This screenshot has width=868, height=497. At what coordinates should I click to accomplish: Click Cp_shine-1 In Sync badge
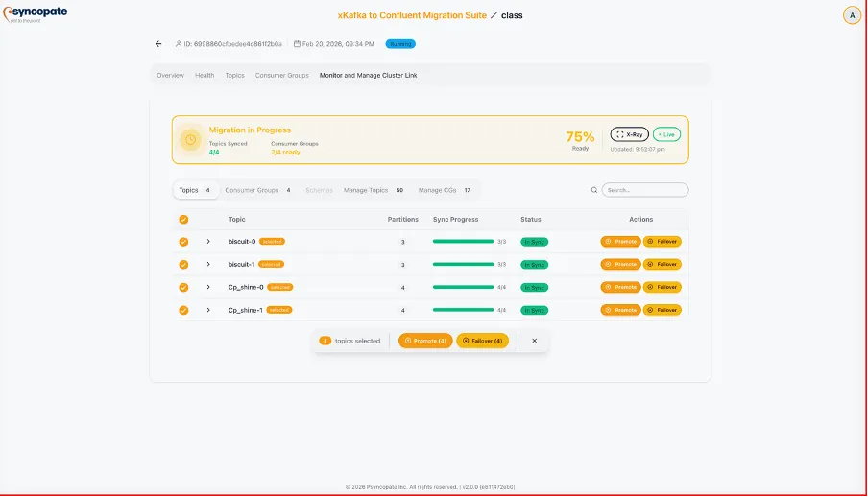(534, 311)
